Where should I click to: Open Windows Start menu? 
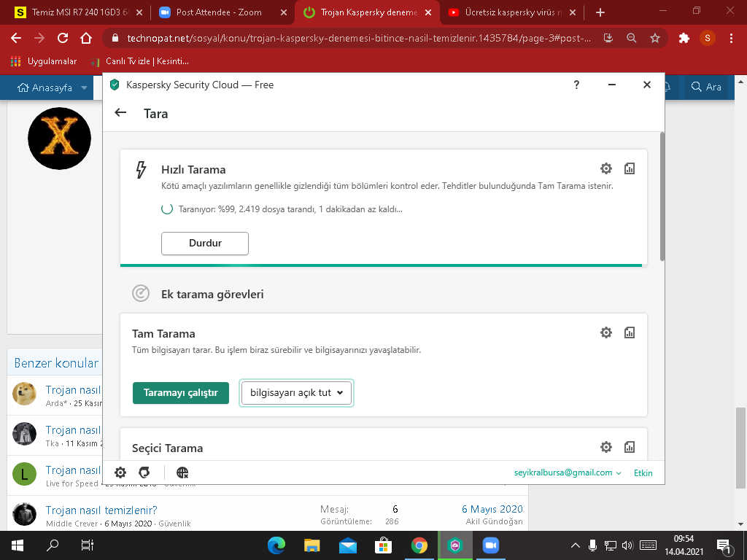(x=18, y=545)
